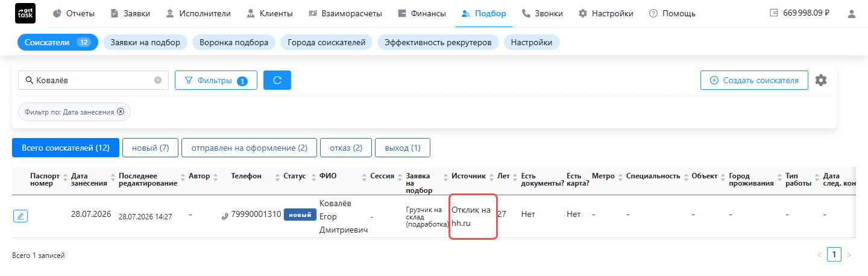868x276 pixels.
Task: Click the новый status badge
Action: [x=300, y=215]
